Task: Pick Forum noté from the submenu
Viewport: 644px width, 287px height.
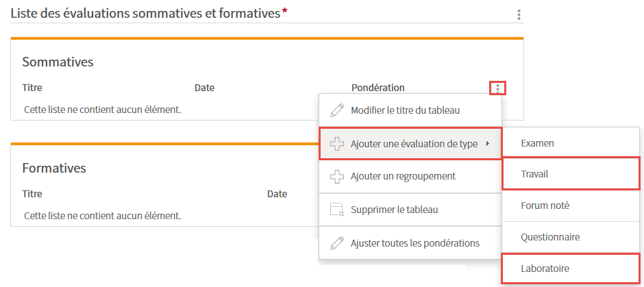Action: click(x=571, y=205)
